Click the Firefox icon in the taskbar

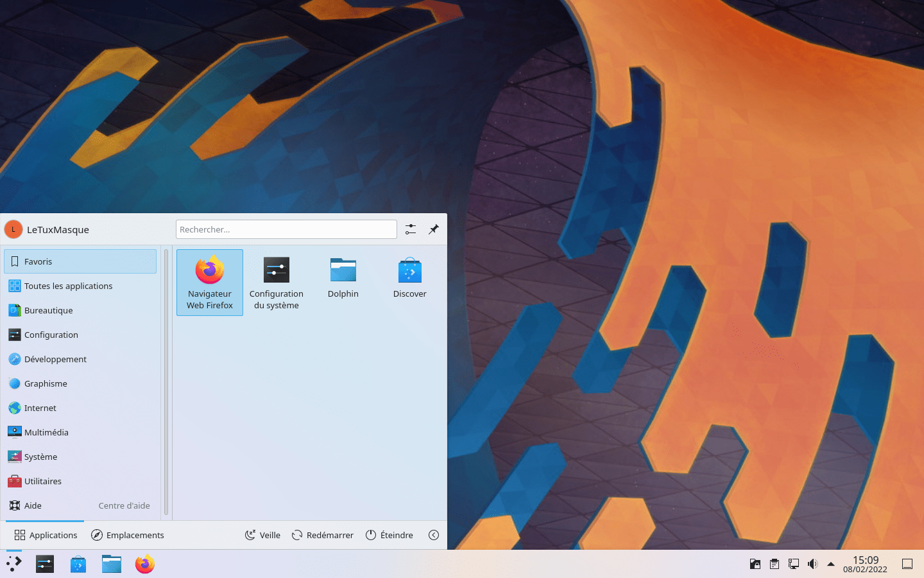tap(145, 565)
